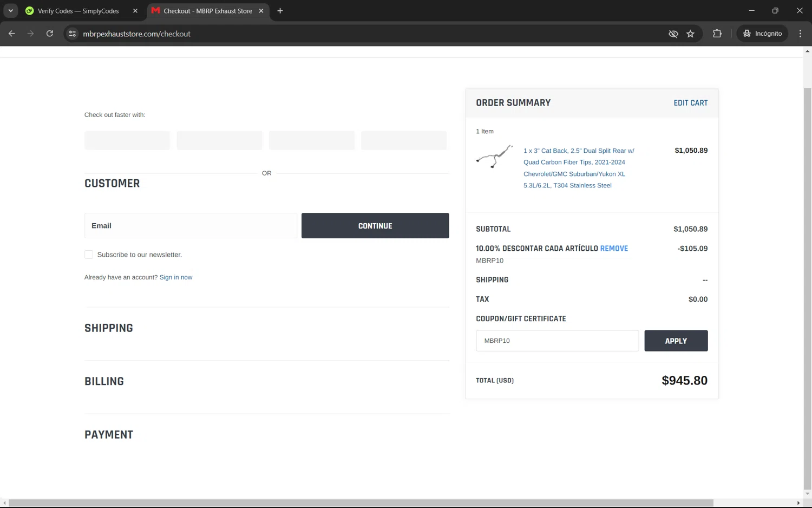The height and width of the screenshot is (508, 812).
Task: Restore down the browser window
Action: pos(775,11)
